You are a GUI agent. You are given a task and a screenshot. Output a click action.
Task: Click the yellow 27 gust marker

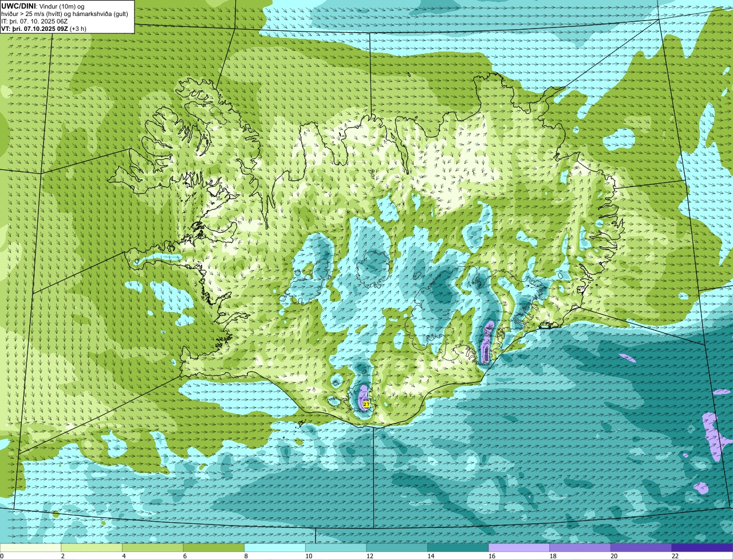[366, 404]
